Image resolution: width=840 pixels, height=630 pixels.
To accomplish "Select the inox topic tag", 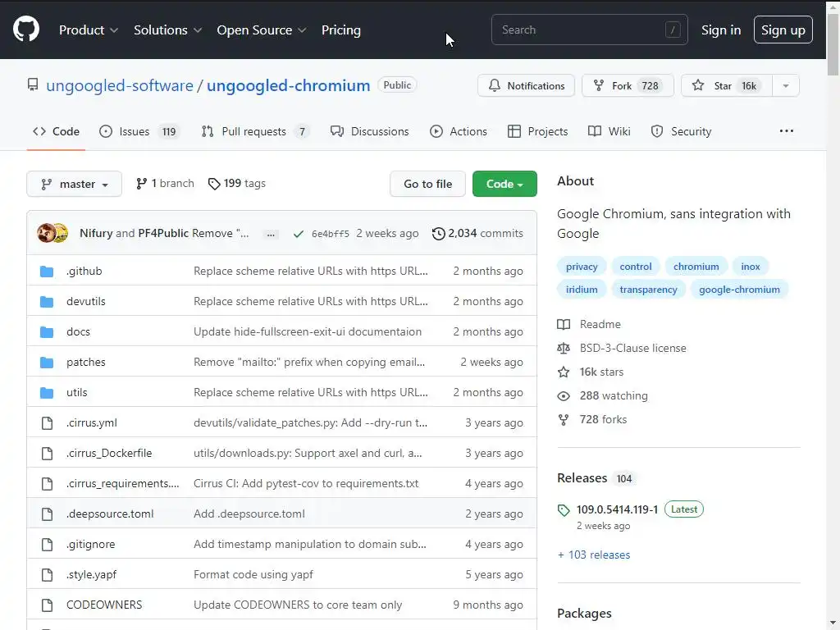I will click(x=751, y=267).
